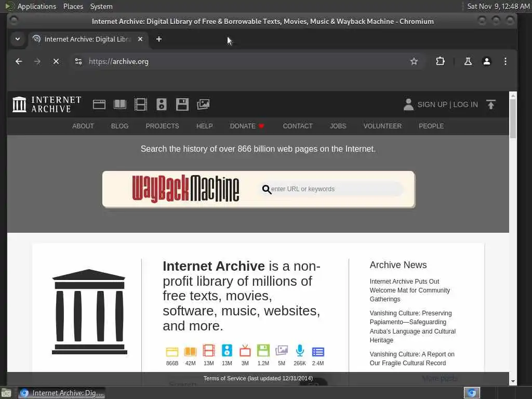The height and width of the screenshot is (399, 532).
Task: Open the browser Extensions puzzle icon
Action: 440,61
